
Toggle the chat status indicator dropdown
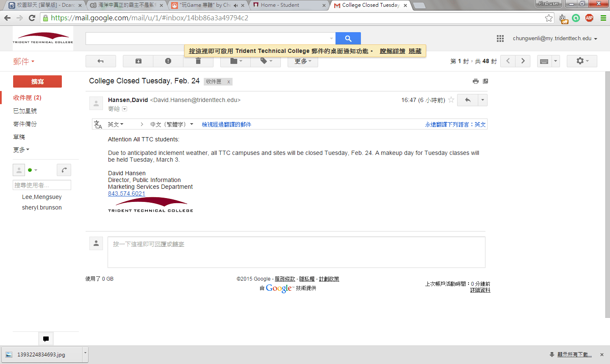[x=33, y=170]
